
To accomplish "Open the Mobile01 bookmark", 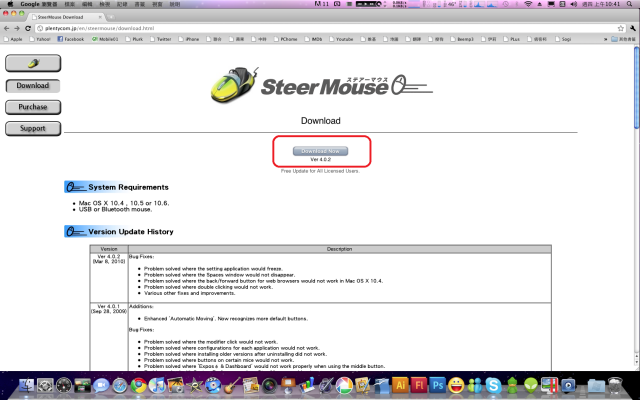I will (105, 39).
